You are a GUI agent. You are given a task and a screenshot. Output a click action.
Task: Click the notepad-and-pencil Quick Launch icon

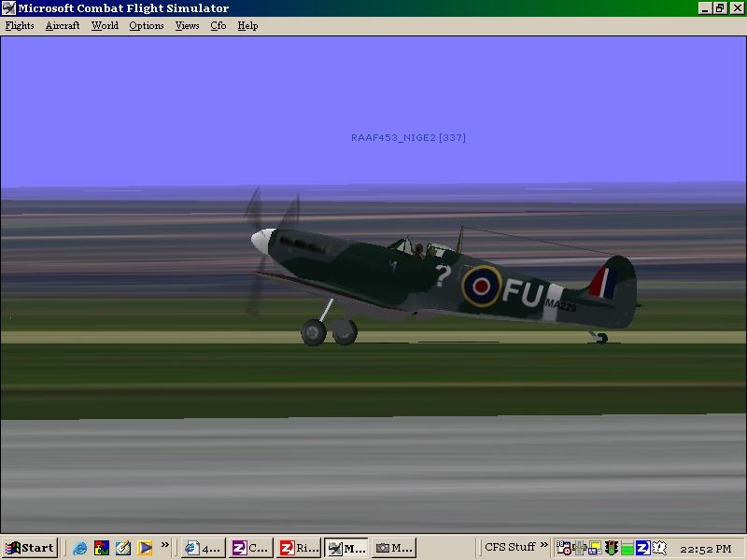123,548
